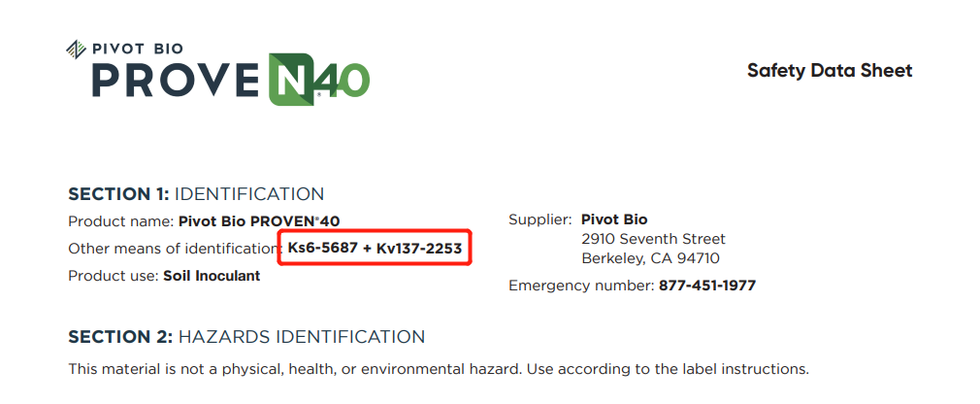The image size is (980, 404).
Task: Click the Safety Data Sheet title
Action: click(830, 70)
